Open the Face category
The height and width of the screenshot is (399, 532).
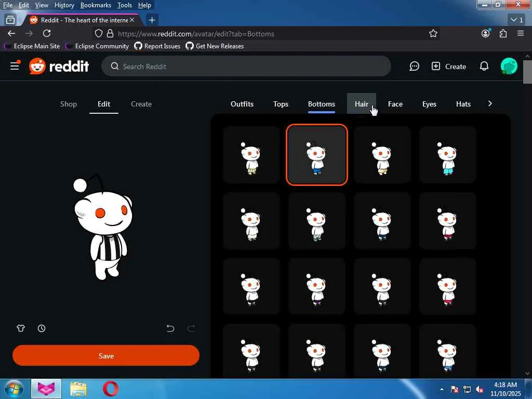395,104
